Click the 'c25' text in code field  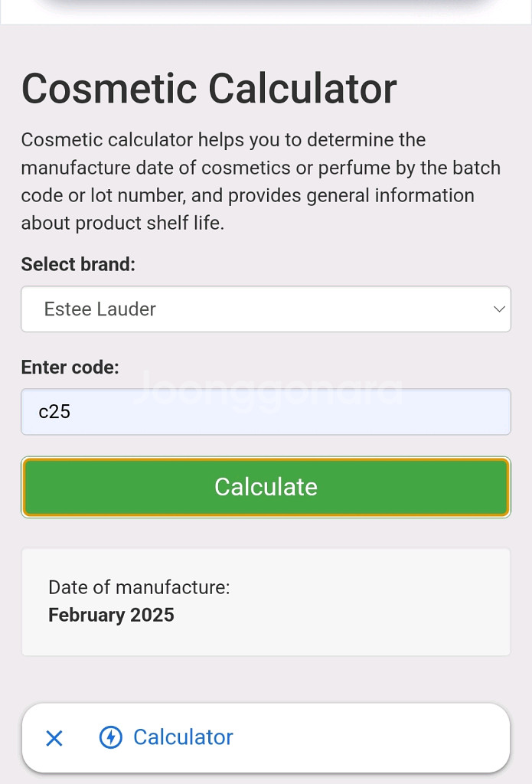[55, 412]
